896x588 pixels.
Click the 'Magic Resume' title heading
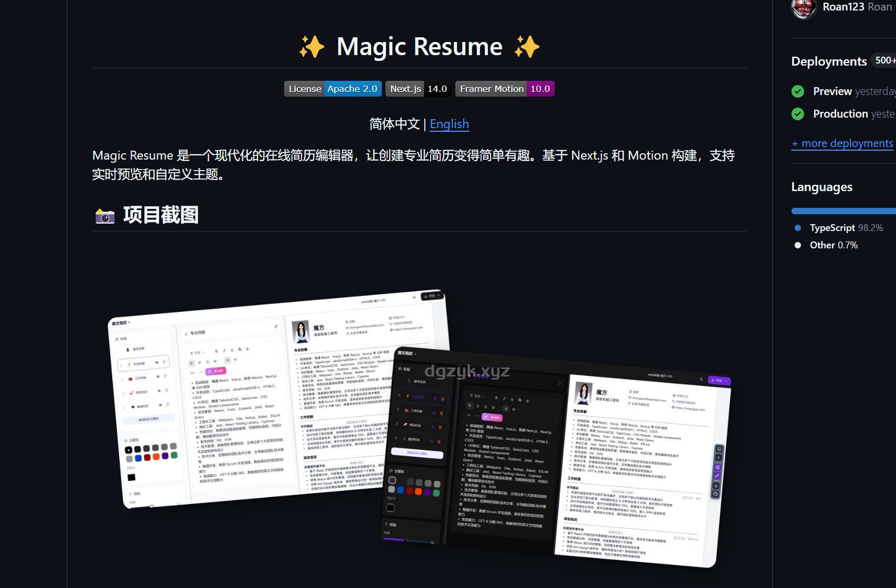click(x=419, y=47)
